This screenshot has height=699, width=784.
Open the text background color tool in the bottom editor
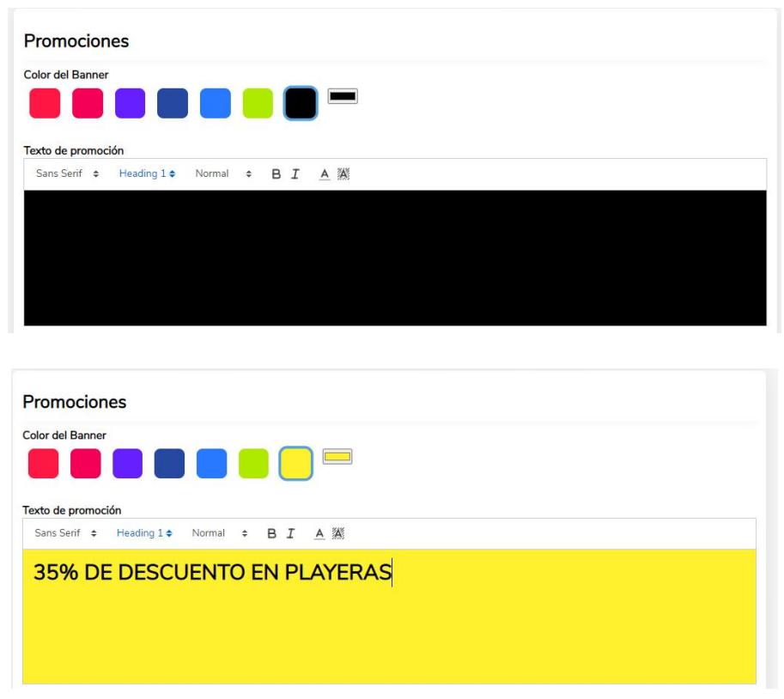tap(338, 533)
